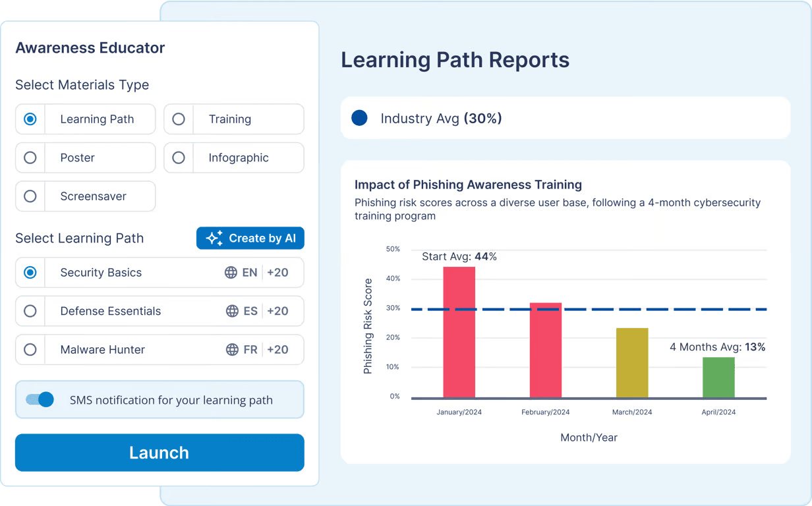
Task: Click the Learning Path Reports heading
Action: point(455,60)
